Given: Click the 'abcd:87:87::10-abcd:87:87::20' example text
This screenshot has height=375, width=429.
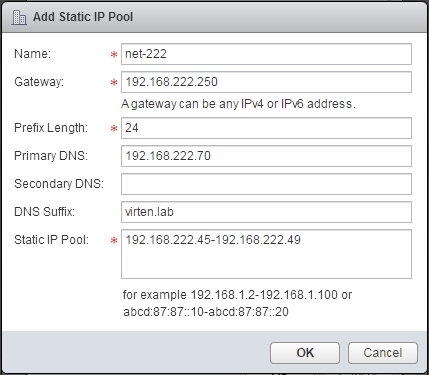Looking at the screenshot, I should tap(206, 312).
